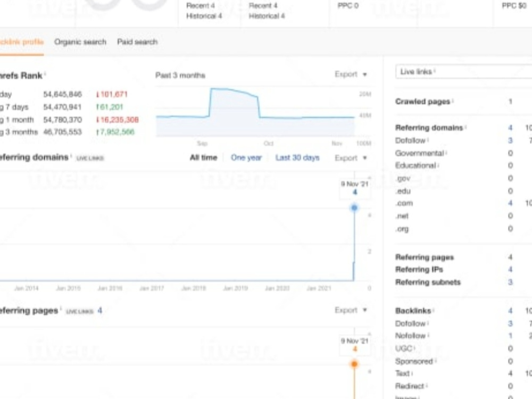
Task: Open the Live links dropdown
Action: [x=463, y=72]
